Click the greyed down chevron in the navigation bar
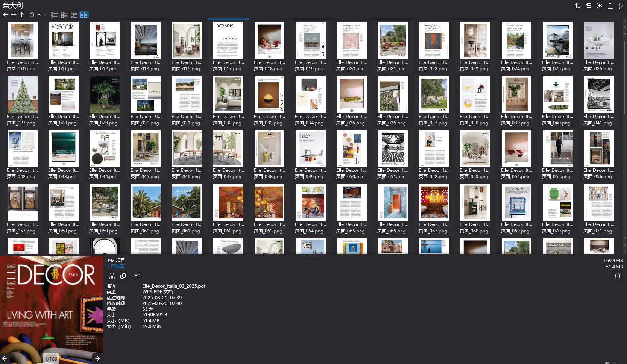The height and width of the screenshot is (364, 627). click(x=45, y=15)
